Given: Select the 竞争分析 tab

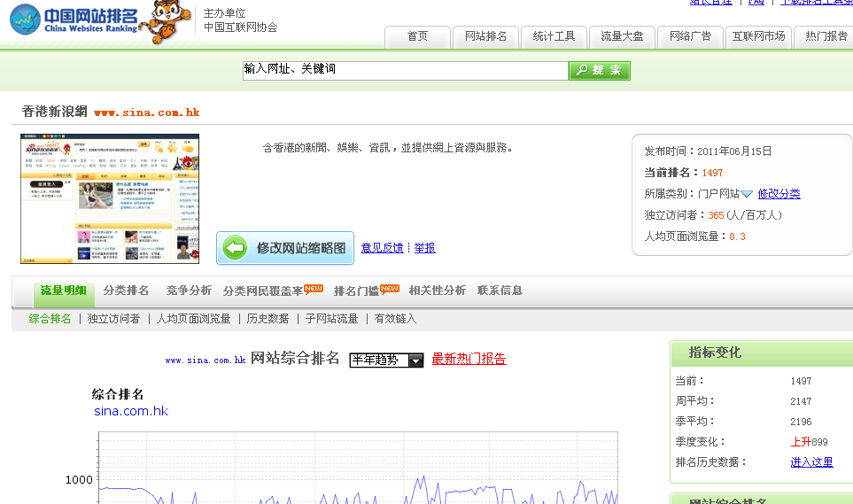Looking at the screenshot, I should coord(189,291).
